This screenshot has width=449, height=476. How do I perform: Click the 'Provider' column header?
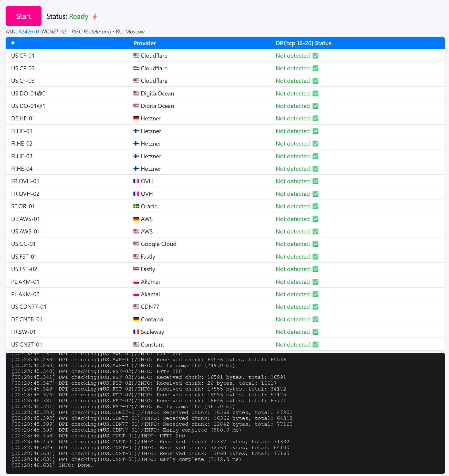click(x=145, y=43)
